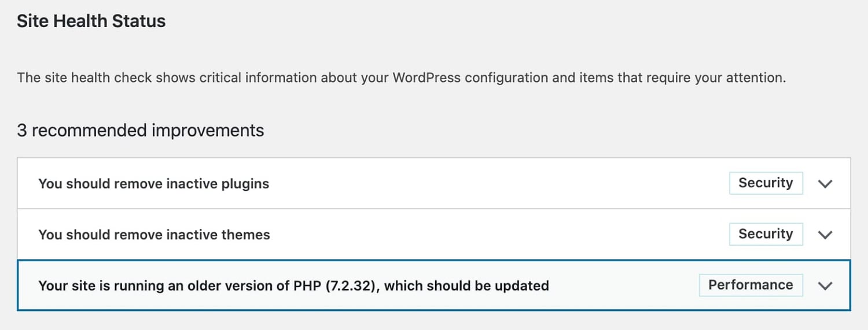Click the Performance badge on PHP row
This screenshot has width=868, height=330.
pyautogui.click(x=751, y=285)
